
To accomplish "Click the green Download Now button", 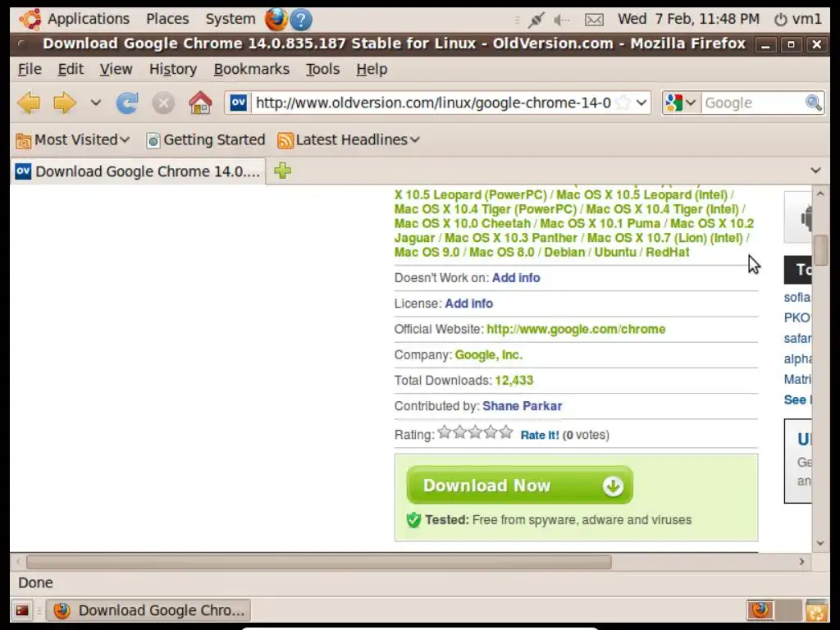I will 519,485.
